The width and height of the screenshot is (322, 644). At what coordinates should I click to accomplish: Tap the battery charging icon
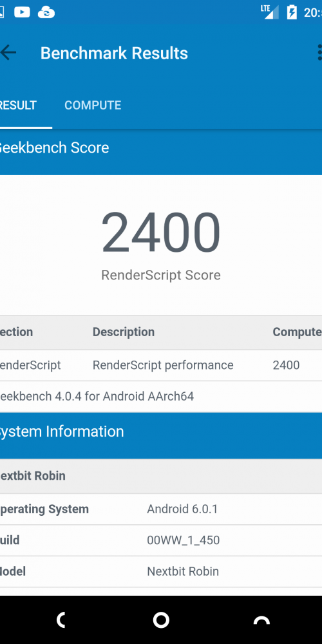tap(292, 12)
